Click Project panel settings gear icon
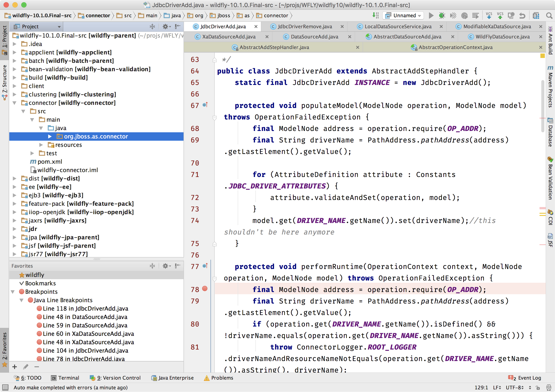 (166, 27)
